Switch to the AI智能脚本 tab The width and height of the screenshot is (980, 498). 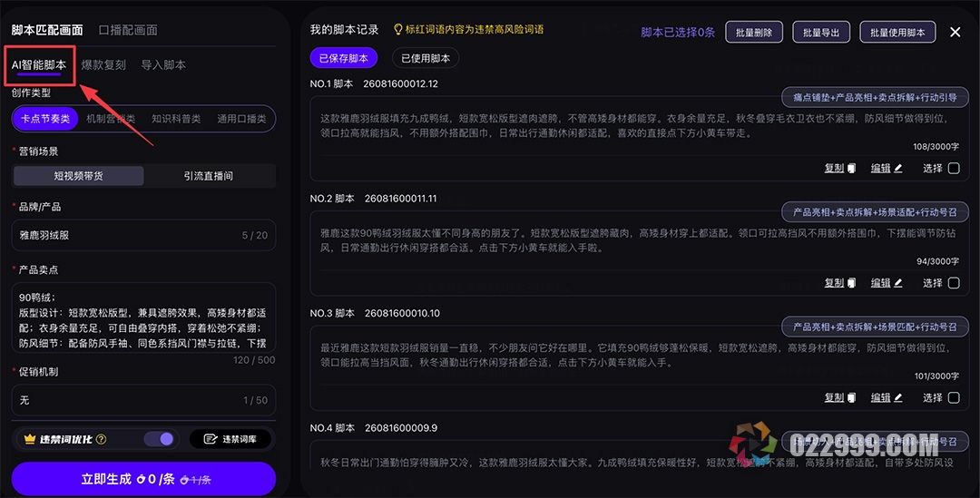coord(39,65)
